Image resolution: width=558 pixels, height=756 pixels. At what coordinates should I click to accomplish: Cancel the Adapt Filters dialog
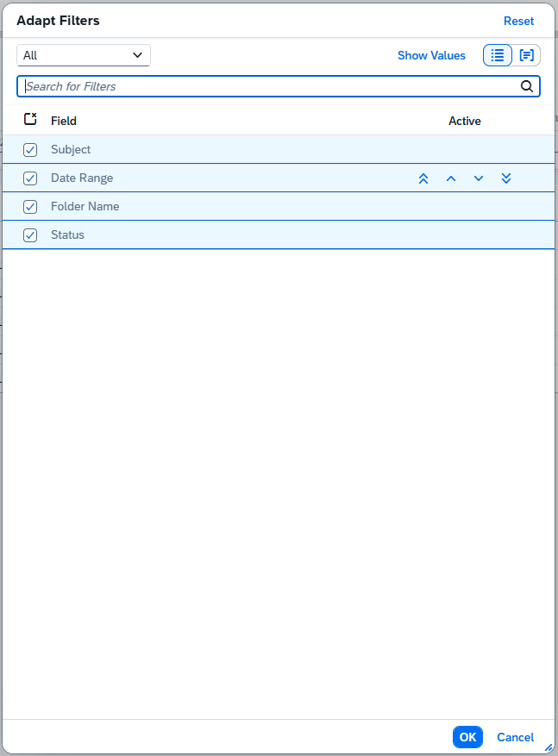(515, 737)
